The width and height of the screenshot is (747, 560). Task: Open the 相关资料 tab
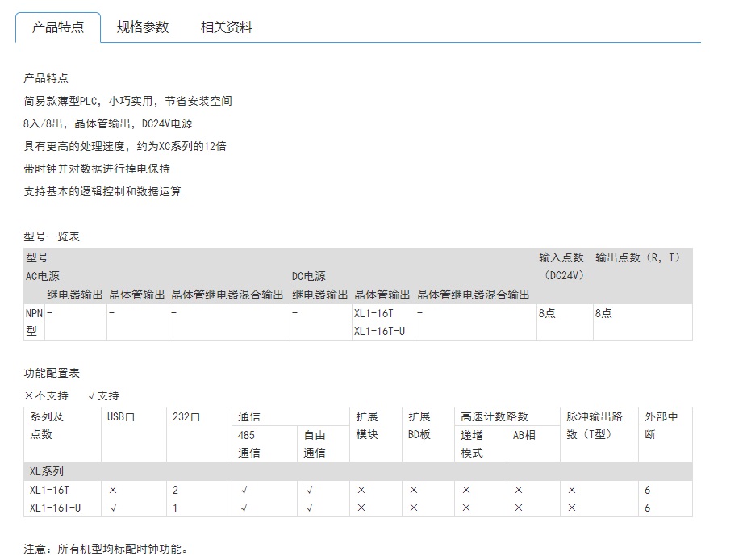coord(227,27)
